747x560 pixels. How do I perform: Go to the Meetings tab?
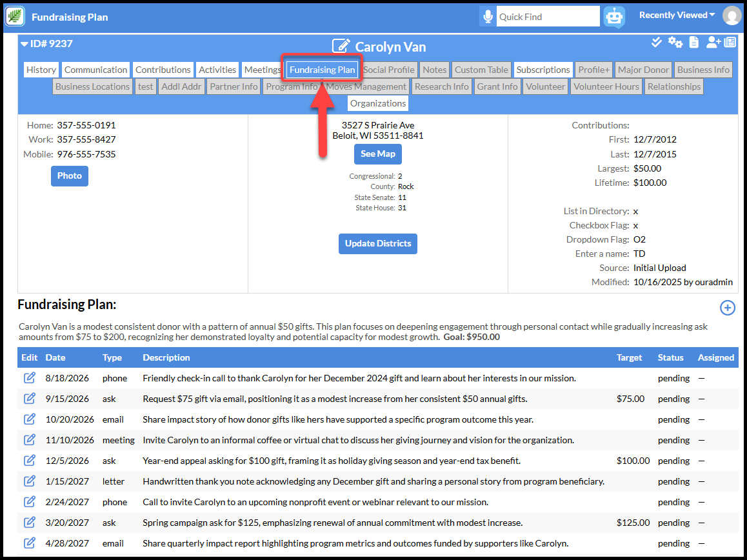click(x=262, y=70)
